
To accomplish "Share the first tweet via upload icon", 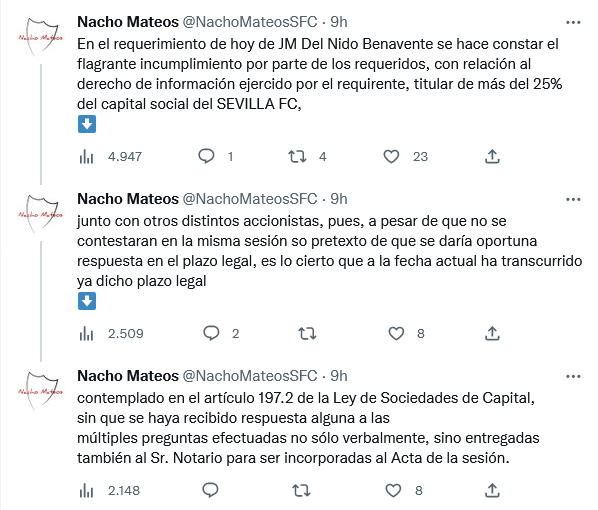I will point(492,156).
